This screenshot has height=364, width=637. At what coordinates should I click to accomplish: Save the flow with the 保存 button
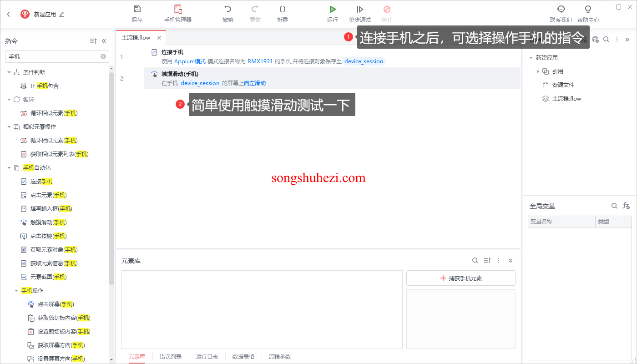tap(137, 14)
